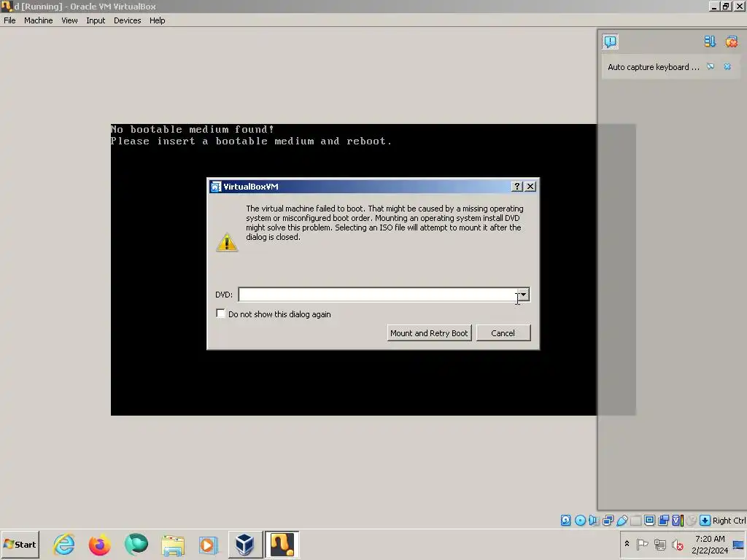Open the Devices menu
The height and width of the screenshot is (560, 747).
pyautogui.click(x=127, y=20)
